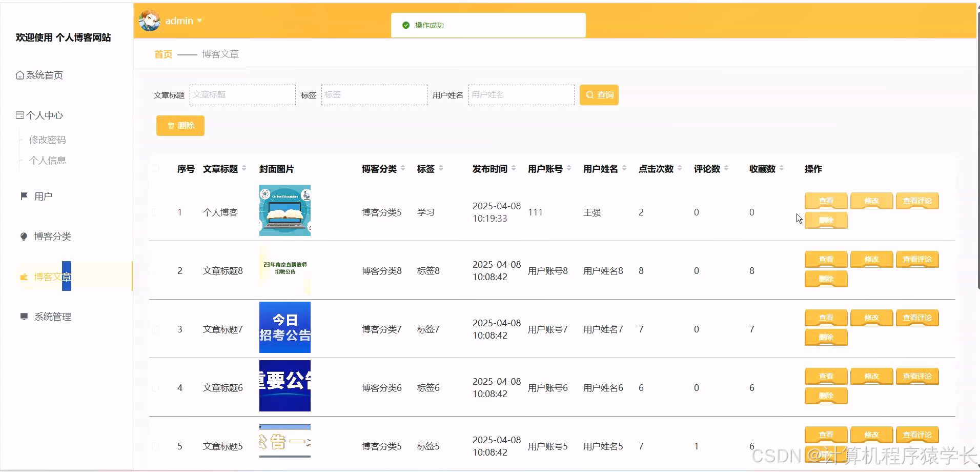
Task: Check the row checkbox for 文章标题6
Action: pos(155,388)
